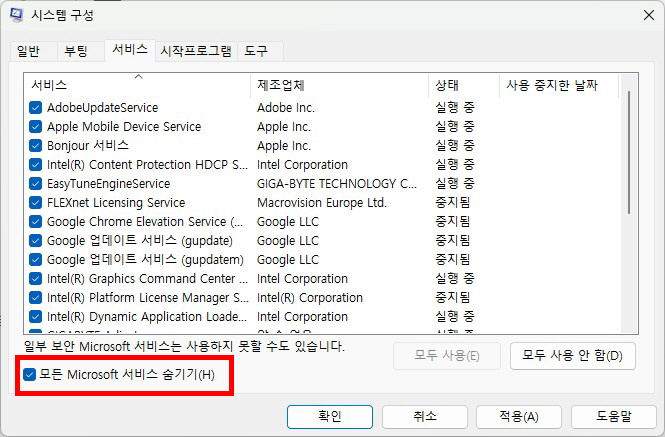Select the AdobeUpdateService row name
The height and width of the screenshot is (437, 665).
103,108
